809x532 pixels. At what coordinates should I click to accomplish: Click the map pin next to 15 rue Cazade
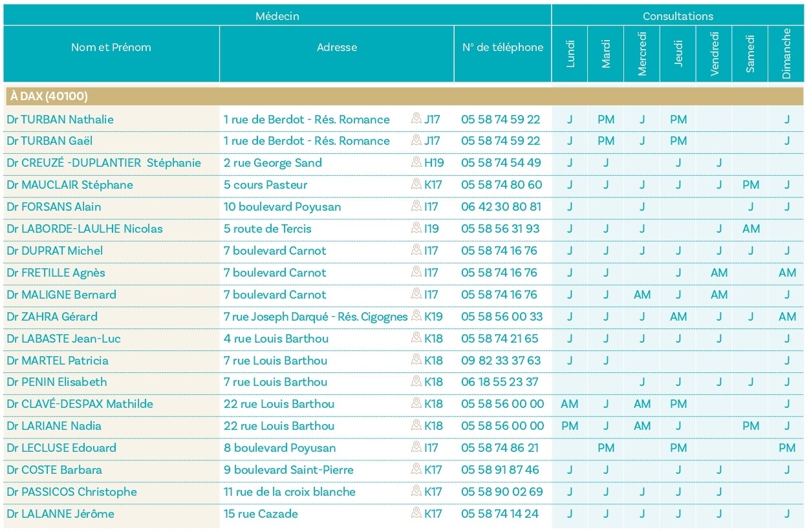(416, 513)
